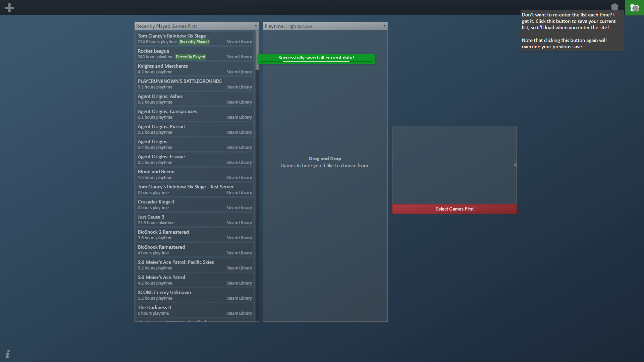644x362 pixels.
Task: Click the trash icon in the top bar
Action: [615, 7]
